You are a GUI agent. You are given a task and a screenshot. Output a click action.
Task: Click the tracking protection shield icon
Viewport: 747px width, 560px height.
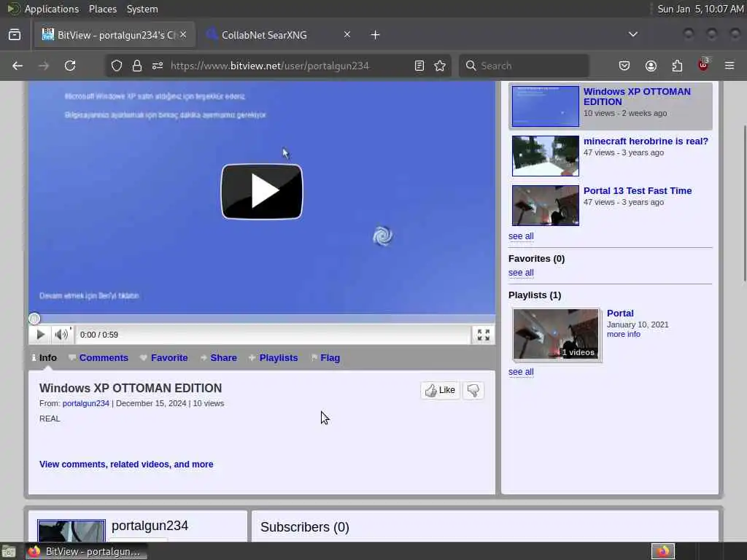click(117, 66)
